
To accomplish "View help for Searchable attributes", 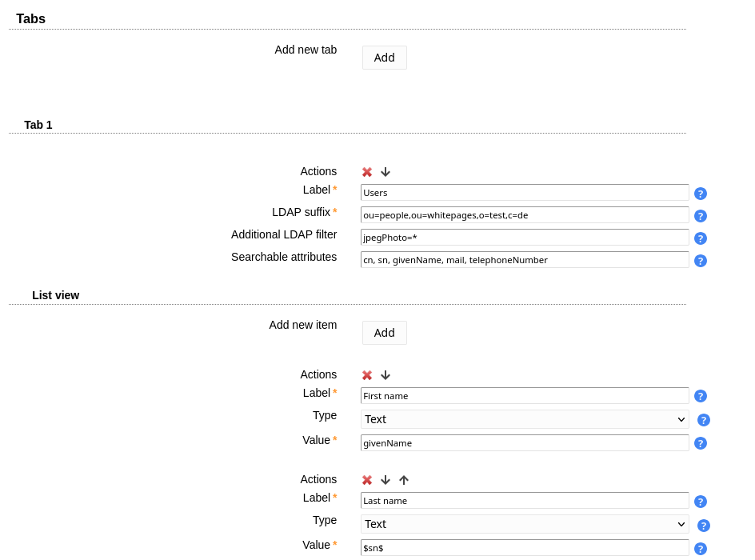I will coord(701,261).
